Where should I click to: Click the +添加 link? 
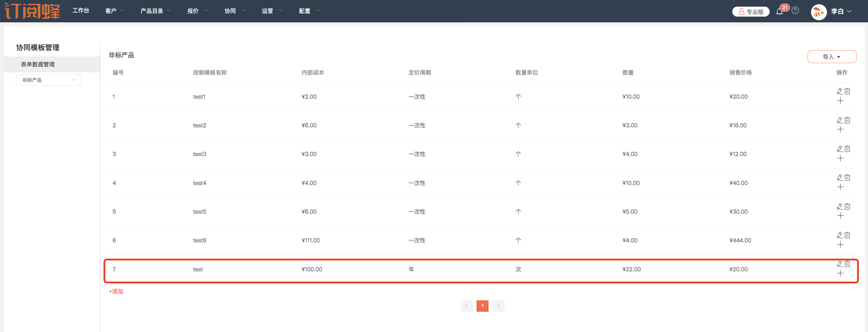pos(116,291)
